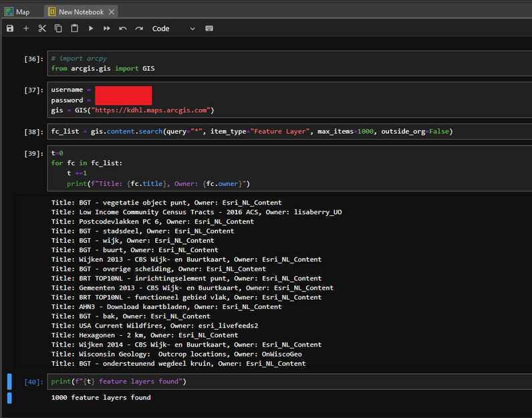532x418 pixels.
Task: Copy the selected cell
Action: point(58,29)
